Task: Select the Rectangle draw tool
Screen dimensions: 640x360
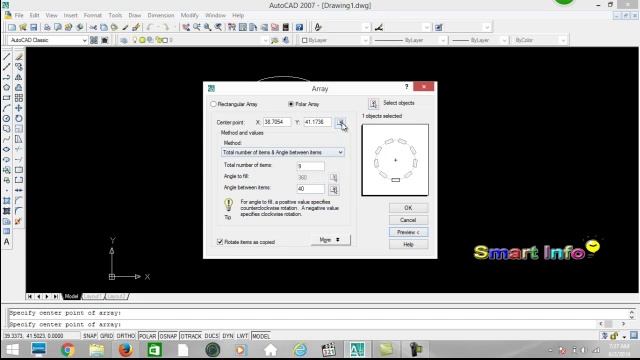Action: [7, 98]
